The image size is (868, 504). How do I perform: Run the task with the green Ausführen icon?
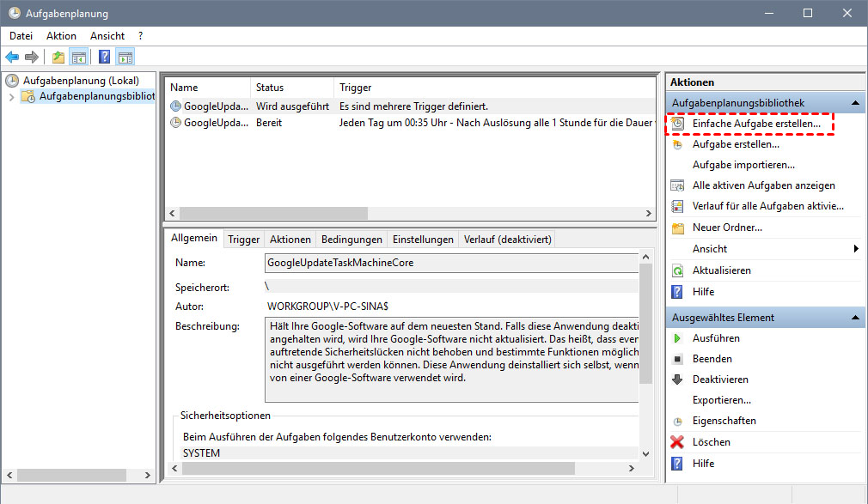[x=677, y=338]
